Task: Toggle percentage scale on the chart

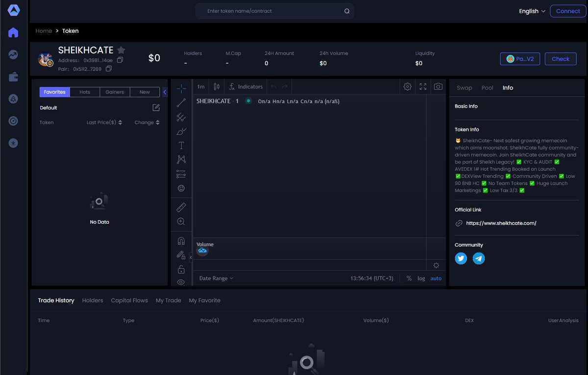Action: [409, 278]
